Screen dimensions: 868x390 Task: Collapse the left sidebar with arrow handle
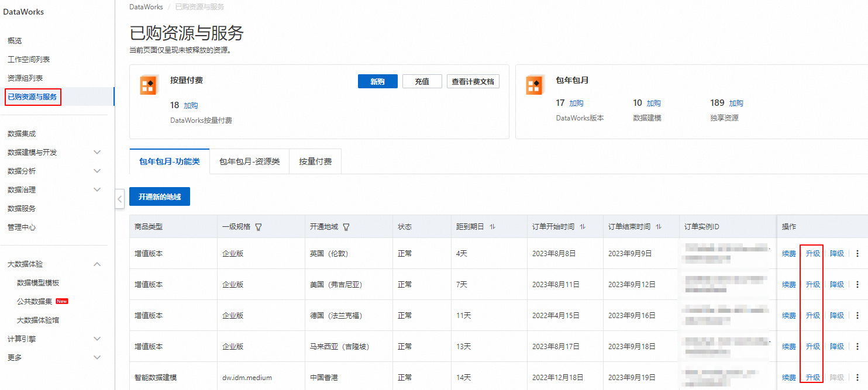(119, 199)
